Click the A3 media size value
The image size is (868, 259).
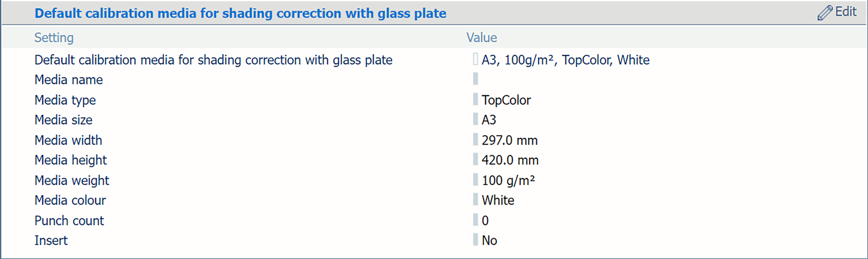click(489, 120)
